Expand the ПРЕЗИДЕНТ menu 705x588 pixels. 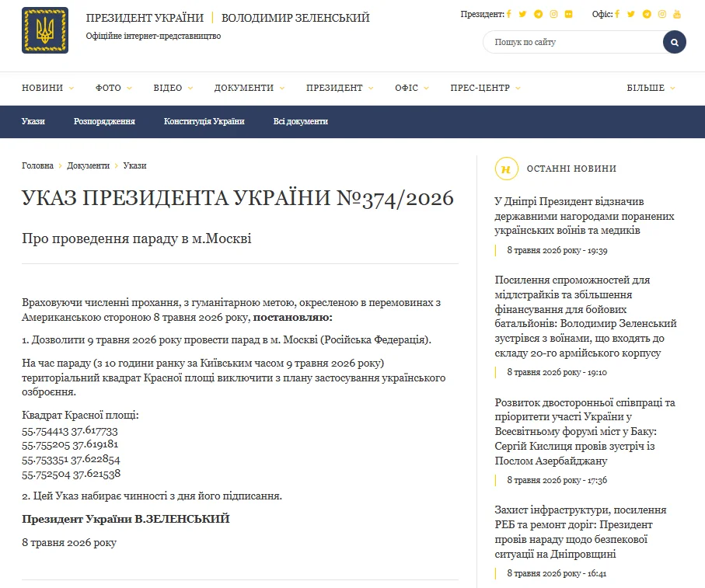pos(340,88)
